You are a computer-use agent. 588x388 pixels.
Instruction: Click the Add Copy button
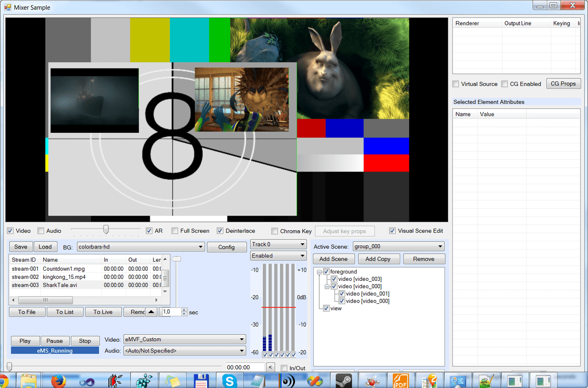tap(379, 259)
